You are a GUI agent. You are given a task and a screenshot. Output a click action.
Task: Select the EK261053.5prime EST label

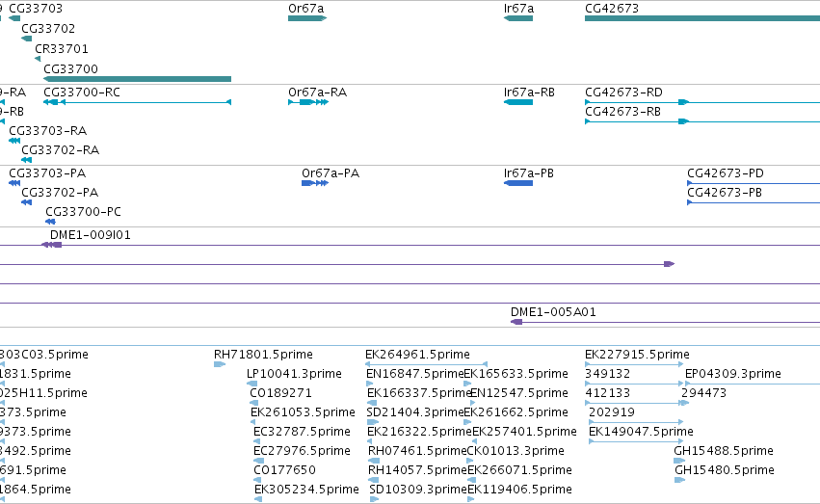(x=303, y=412)
